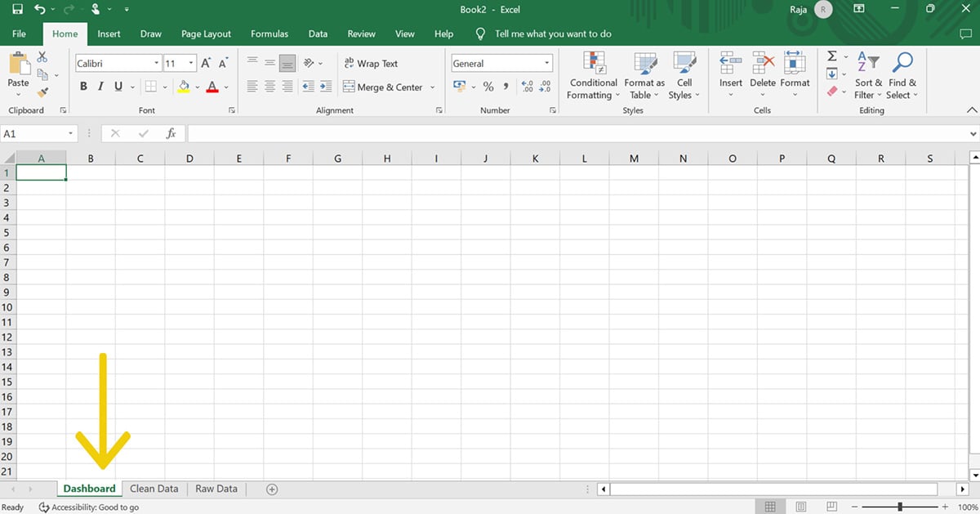Screen dimensions: 980x514
Task: Toggle Italic formatting
Action: 100,87
